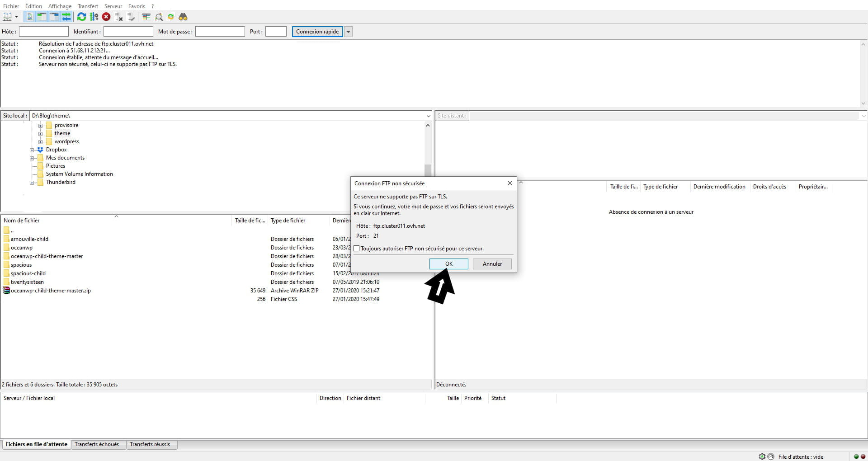Open the Site Manager icon
Viewport: 868px width, 461px height.
coord(7,17)
